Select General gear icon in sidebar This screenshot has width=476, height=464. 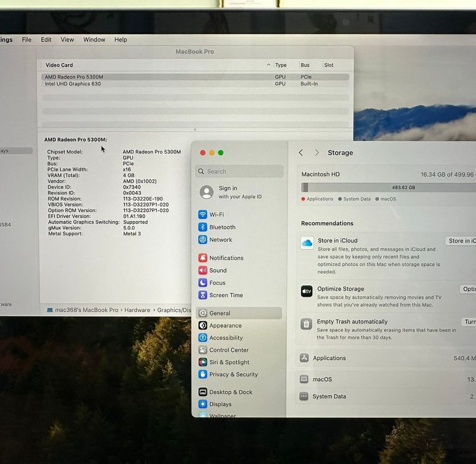[203, 313]
